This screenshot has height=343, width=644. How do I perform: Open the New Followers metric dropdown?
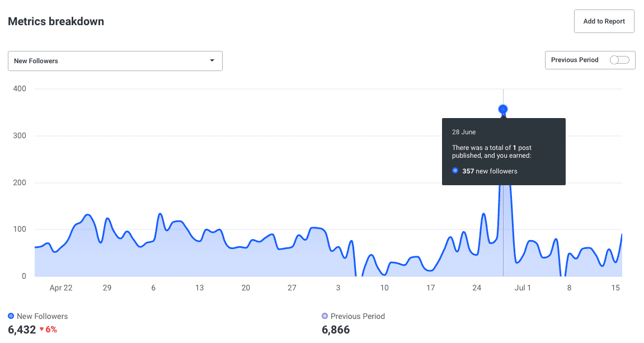click(x=115, y=60)
